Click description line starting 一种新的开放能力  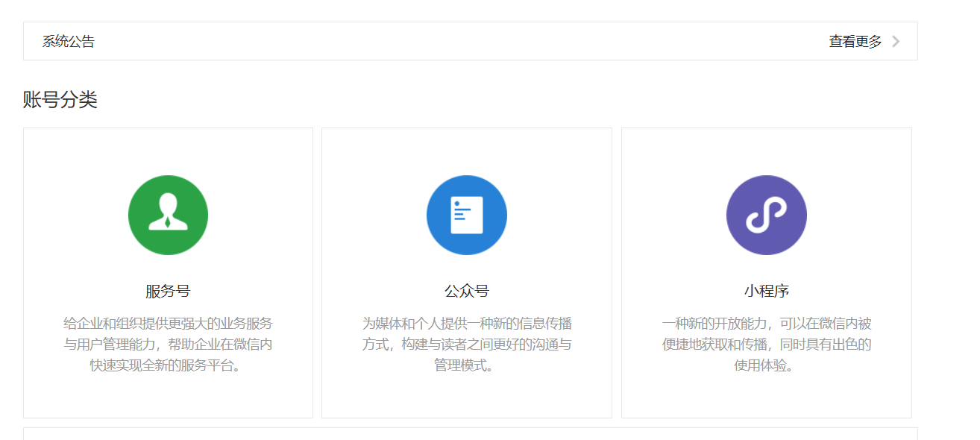[766, 324]
